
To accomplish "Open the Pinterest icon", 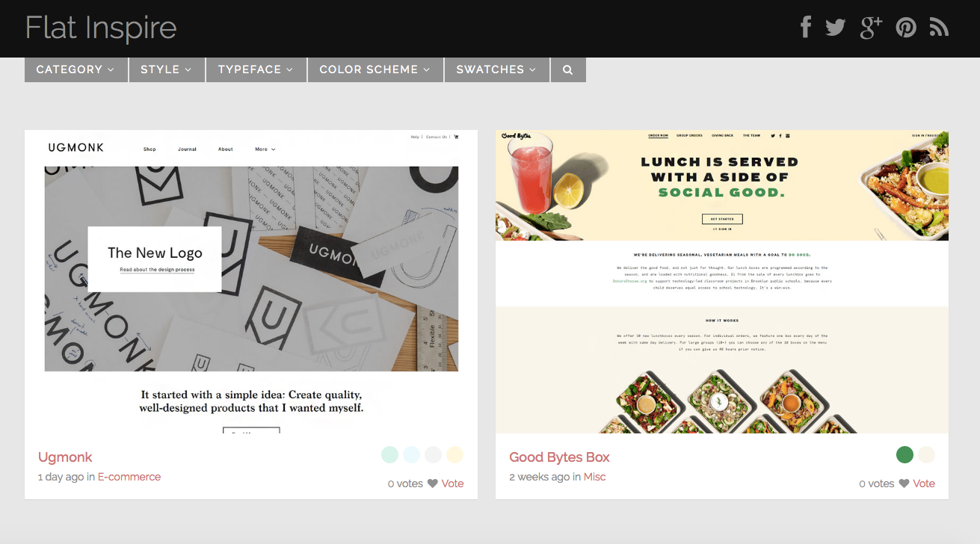I will [x=906, y=28].
